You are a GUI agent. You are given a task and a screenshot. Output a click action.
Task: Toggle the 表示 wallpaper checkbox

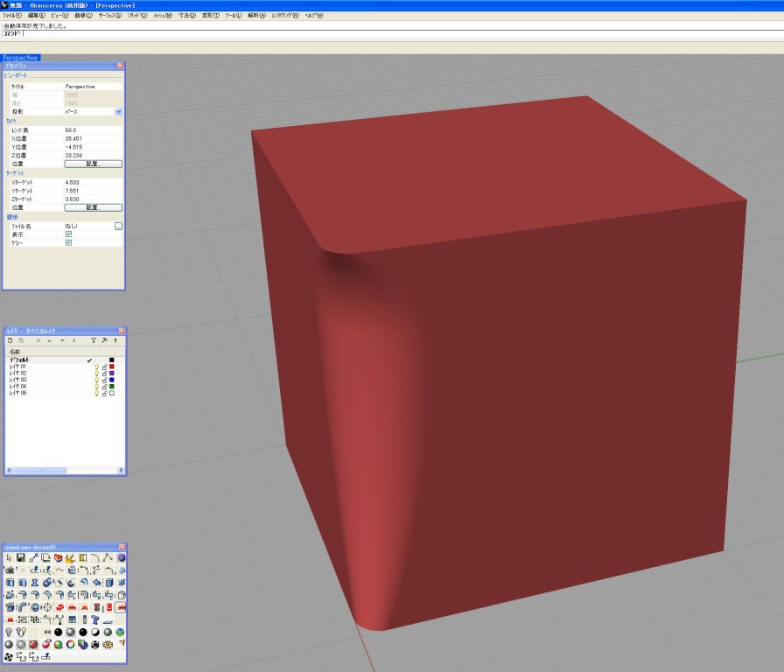tap(69, 234)
